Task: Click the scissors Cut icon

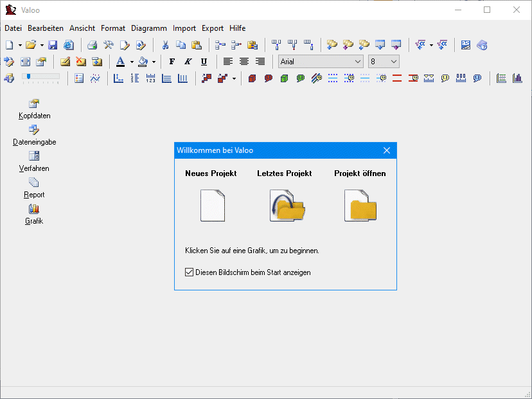Action: [165, 45]
